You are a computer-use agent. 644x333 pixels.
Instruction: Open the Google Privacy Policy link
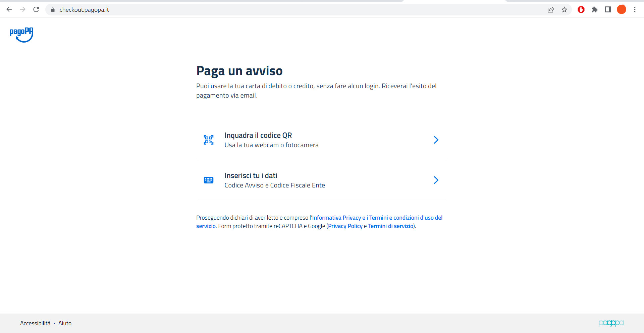tap(345, 226)
